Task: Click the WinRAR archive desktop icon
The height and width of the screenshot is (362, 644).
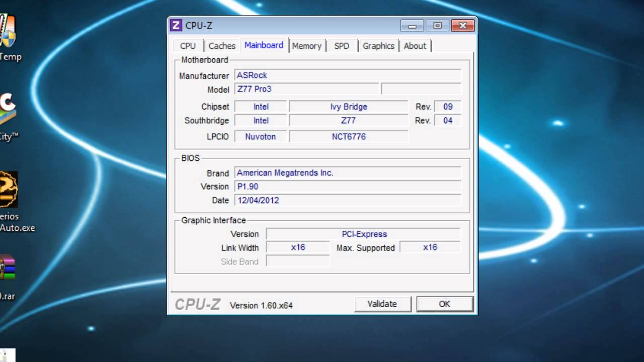Action: click(7, 267)
